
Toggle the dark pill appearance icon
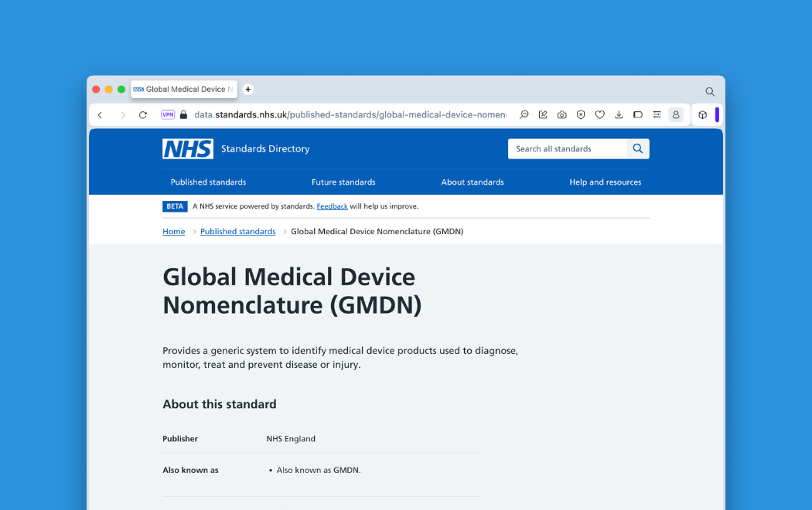pyautogui.click(x=638, y=114)
